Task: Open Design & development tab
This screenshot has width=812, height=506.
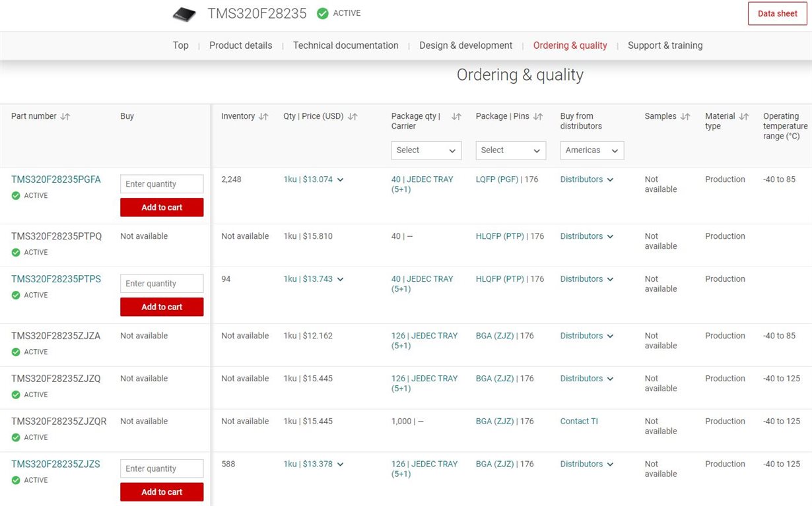Action: (x=466, y=46)
